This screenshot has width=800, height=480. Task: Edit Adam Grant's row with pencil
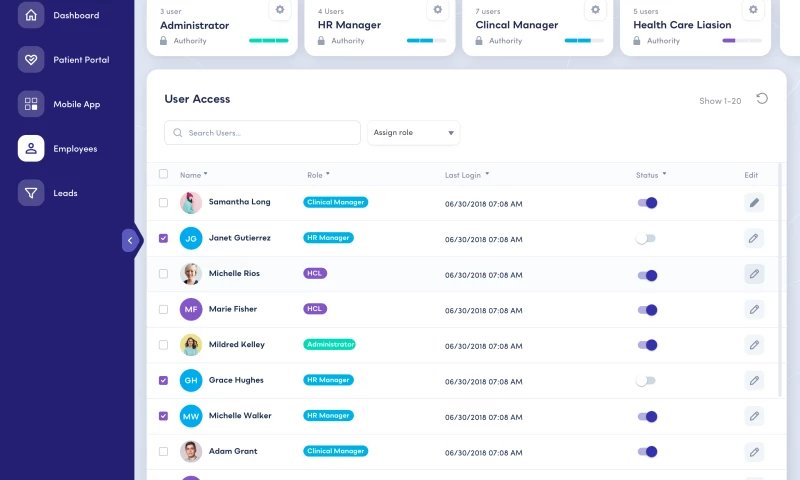pos(754,452)
